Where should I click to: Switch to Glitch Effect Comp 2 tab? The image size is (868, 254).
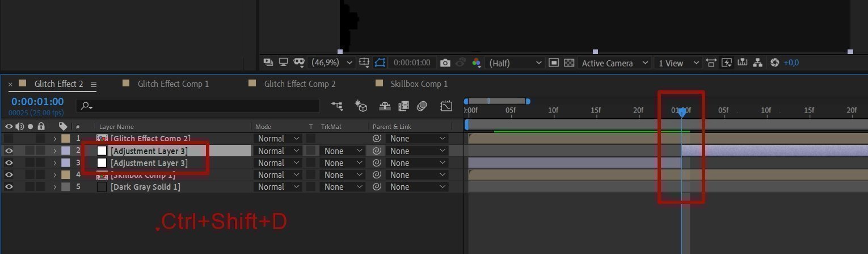tap(300, 84)
